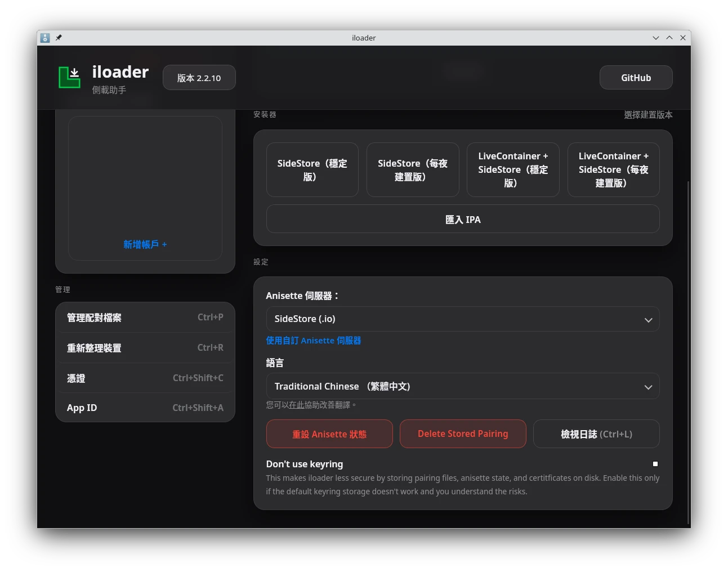Click the 重設 Anisette 狀態 button
The image size is (728, 572).
point(329,434)
